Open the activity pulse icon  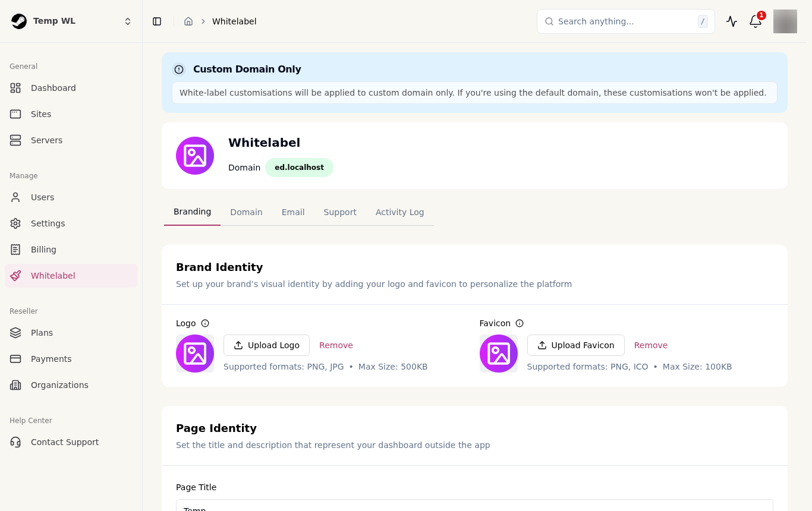tap(732, 21)
